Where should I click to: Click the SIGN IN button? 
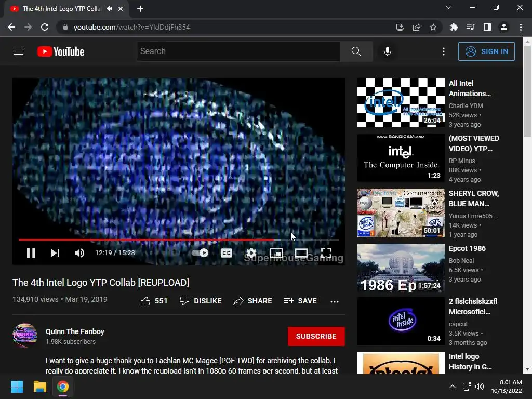click(486, 51)
